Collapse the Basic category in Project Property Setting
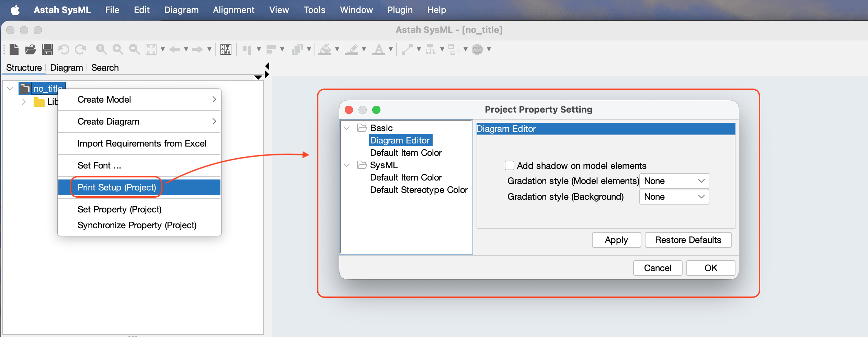The width and height of the screenshot is (868, 337). point(347,128)
